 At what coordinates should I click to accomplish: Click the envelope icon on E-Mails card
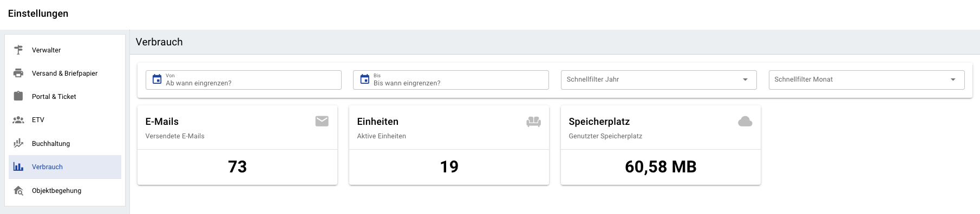322,121
